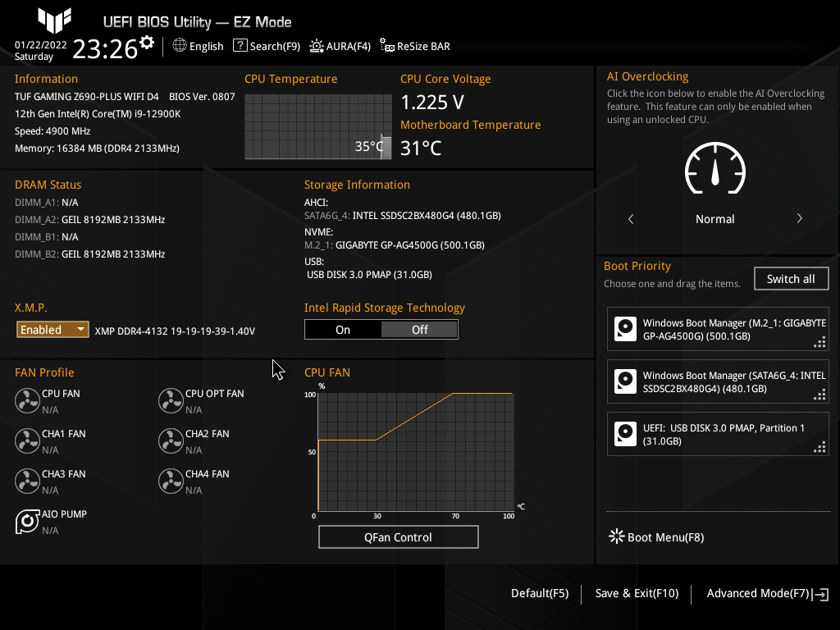This screenshot has height=630, width=840.
Task: Click Speed: 4900 MHz text
Action: pos(52,130)
